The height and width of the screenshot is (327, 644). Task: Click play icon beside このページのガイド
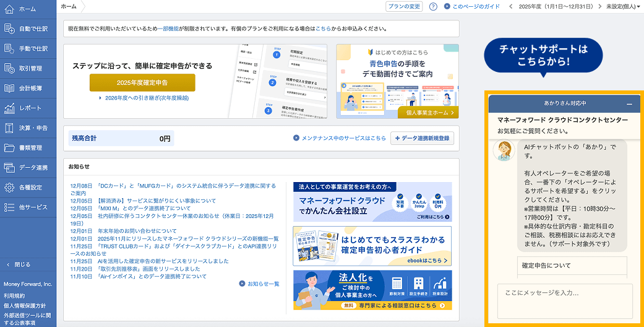[x=447, y=7]
